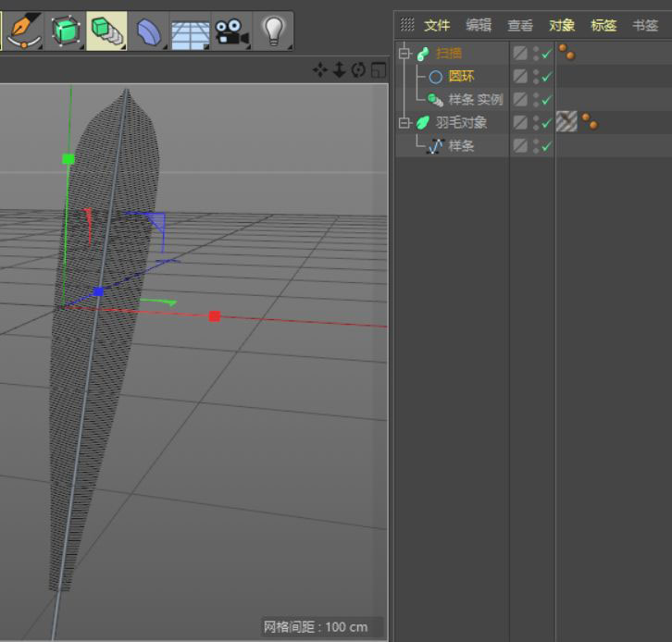Screen dimensions: 672x642
Task: Toggle visibility dots of 羽毛对象
Action: (535, 122)
